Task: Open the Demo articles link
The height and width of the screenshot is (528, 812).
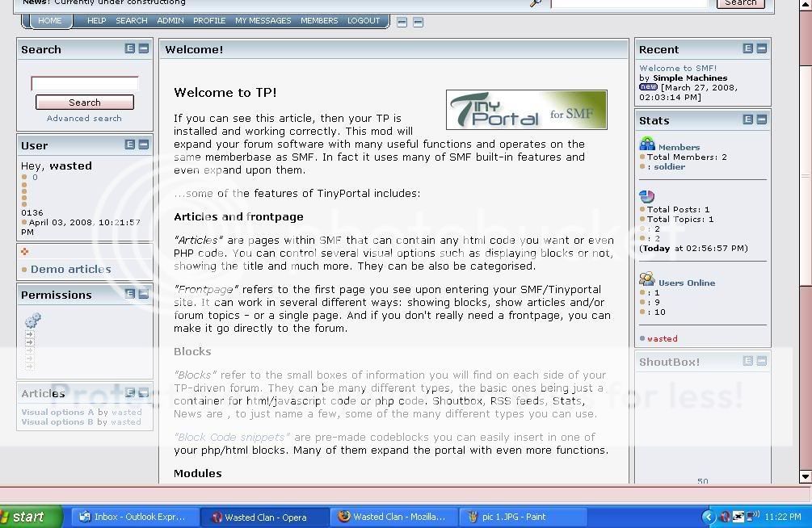Action: tap(70, 270)
